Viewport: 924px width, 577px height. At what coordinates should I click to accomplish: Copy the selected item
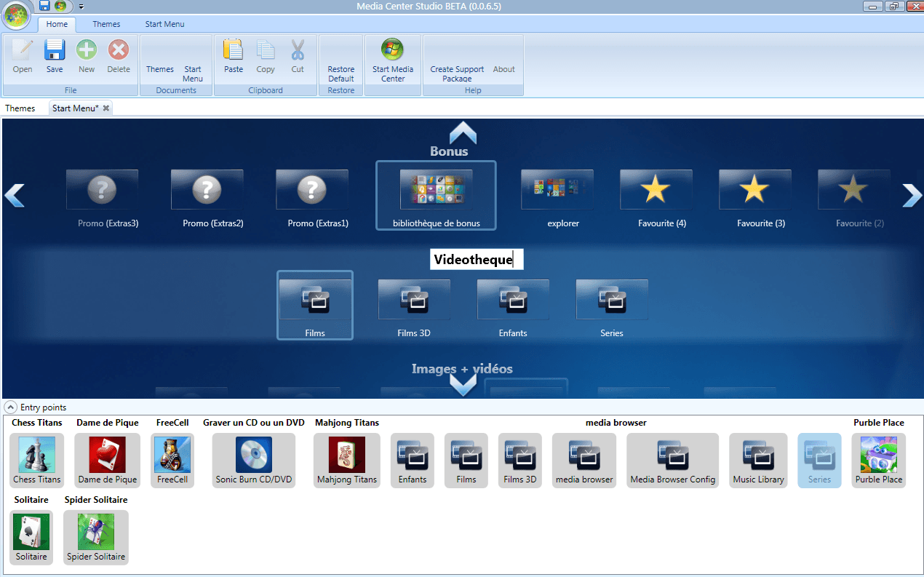[x=266, y=57]
